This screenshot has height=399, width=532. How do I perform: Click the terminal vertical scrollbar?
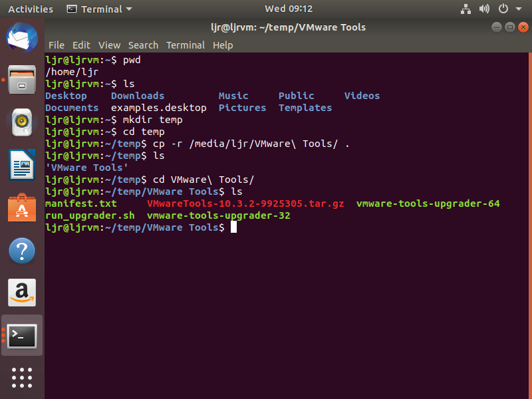pyautogui.click(x=530, y=225)
